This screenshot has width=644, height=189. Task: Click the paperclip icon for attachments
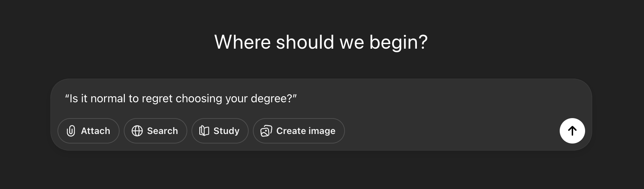[x=71, y=131]
